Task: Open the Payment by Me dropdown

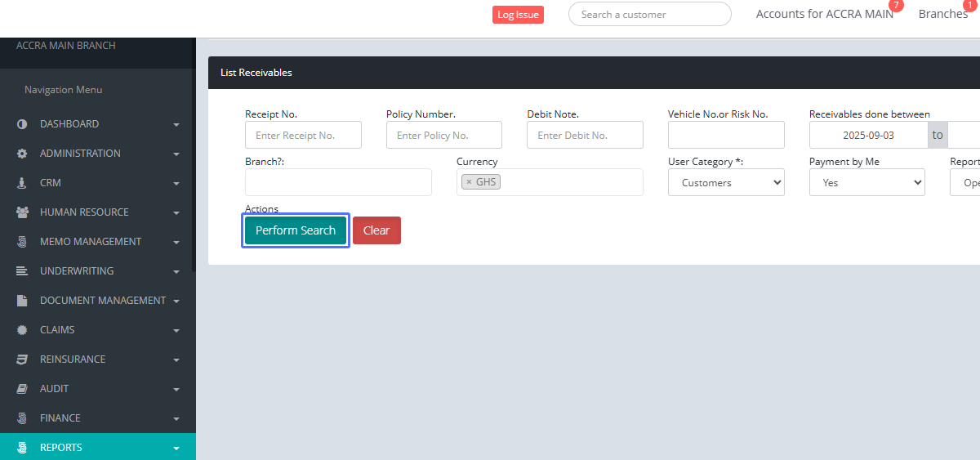Action: click(866, 183)
